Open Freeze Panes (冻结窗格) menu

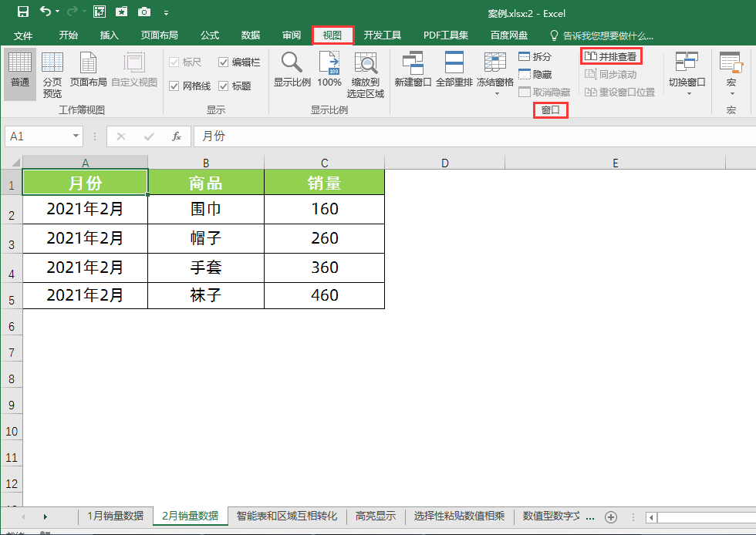495,72
